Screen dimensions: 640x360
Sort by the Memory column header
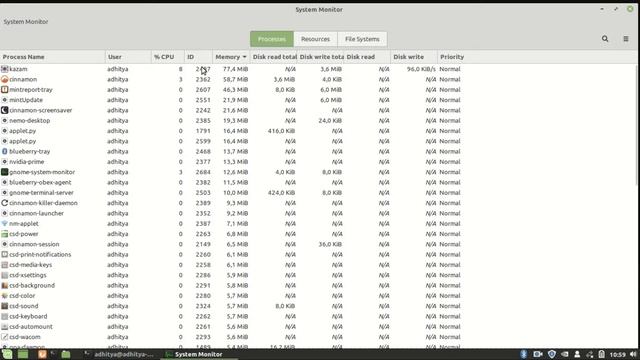[x=231, y=57]
